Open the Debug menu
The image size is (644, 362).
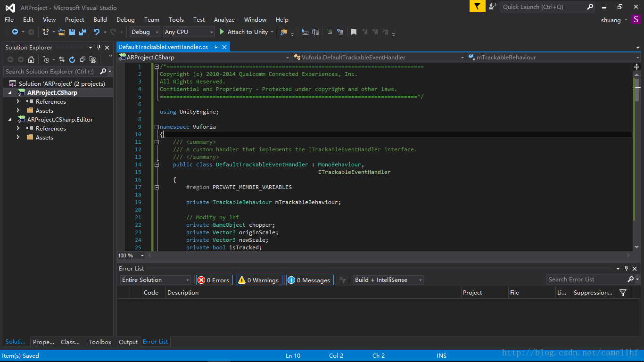[x=125, y=19]
